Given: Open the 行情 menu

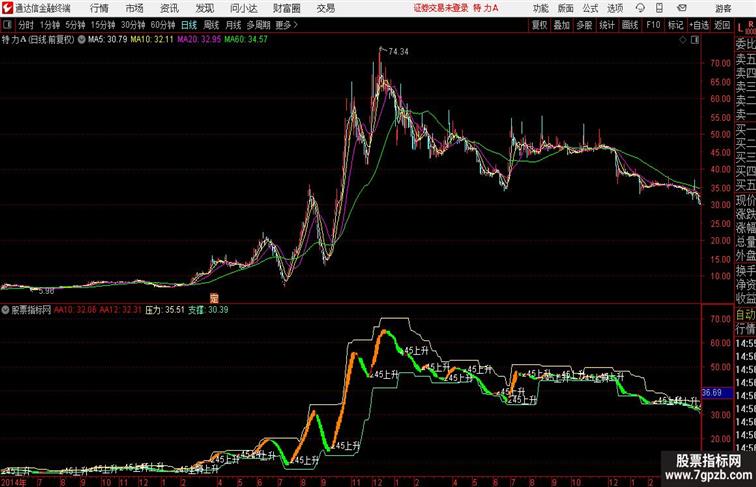Looking at the screenshot, I should click(99, 8).
